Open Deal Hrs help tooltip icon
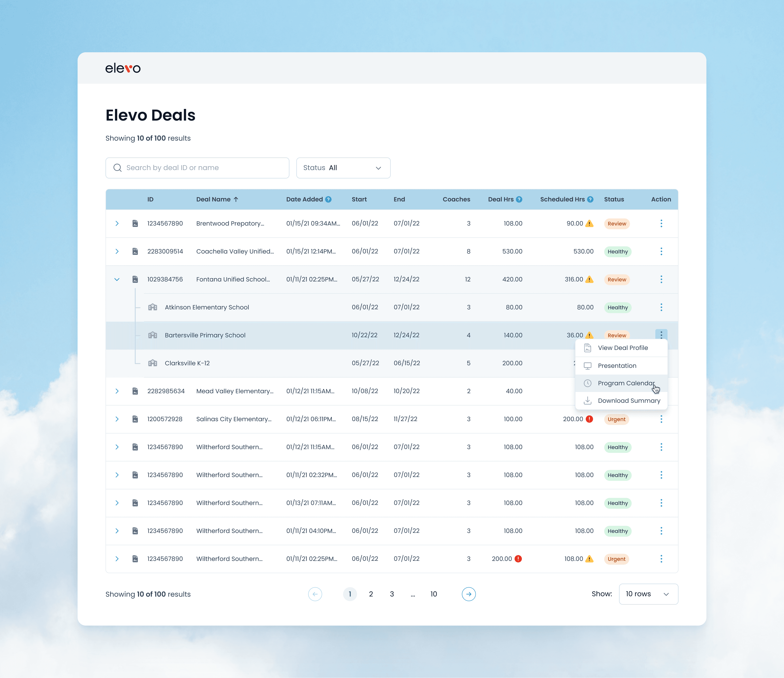 519,199
